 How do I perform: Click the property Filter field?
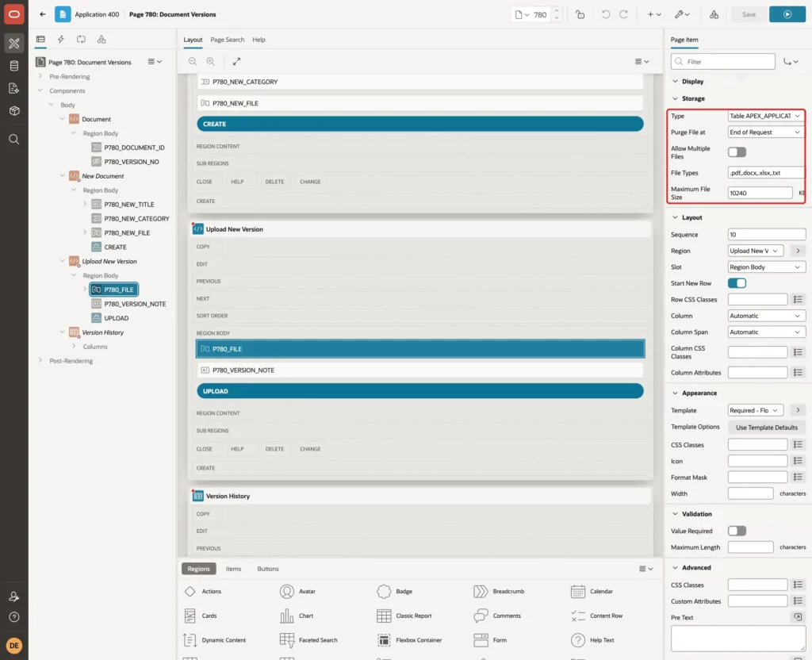point(723,62)
